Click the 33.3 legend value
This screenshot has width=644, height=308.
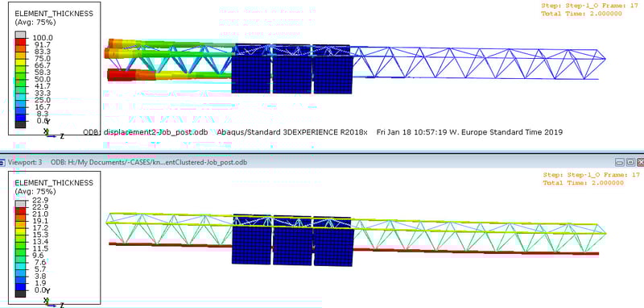tap(42, 93)
